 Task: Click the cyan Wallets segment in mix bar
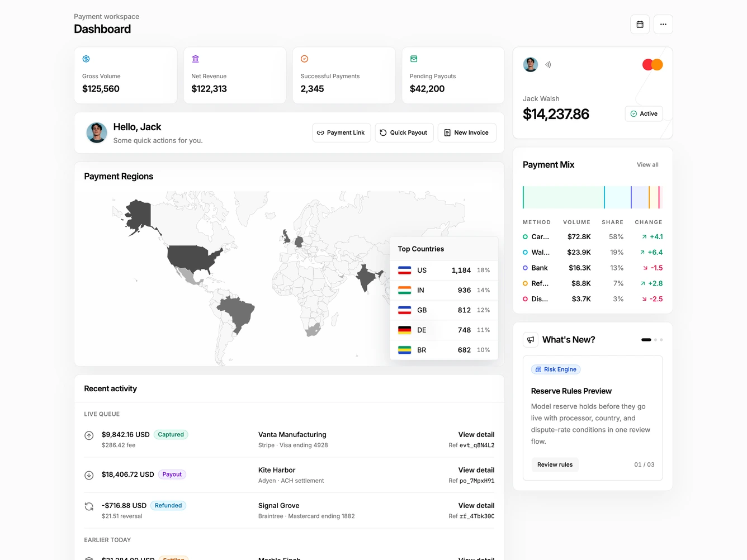pyautogui.click(x=618, y=198)
